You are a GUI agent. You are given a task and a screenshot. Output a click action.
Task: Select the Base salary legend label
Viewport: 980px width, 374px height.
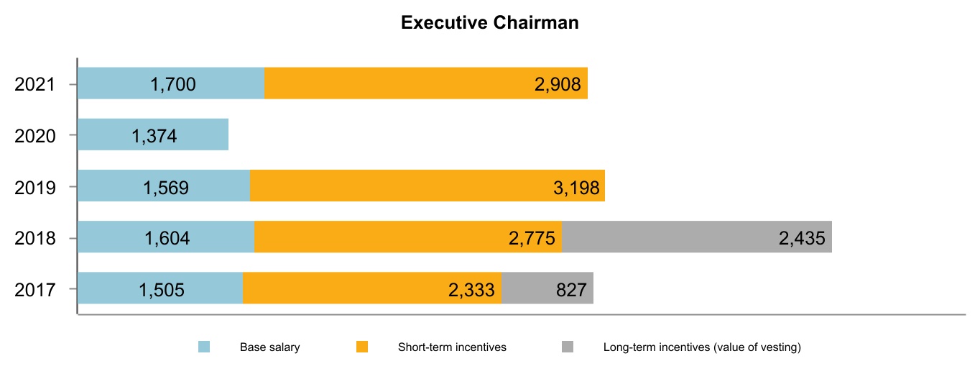269,347
